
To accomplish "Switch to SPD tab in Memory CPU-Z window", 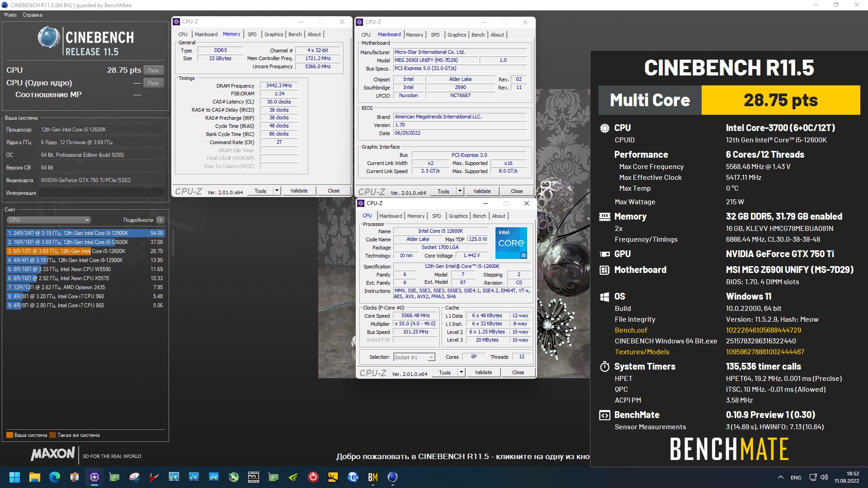I will [252, 34].
